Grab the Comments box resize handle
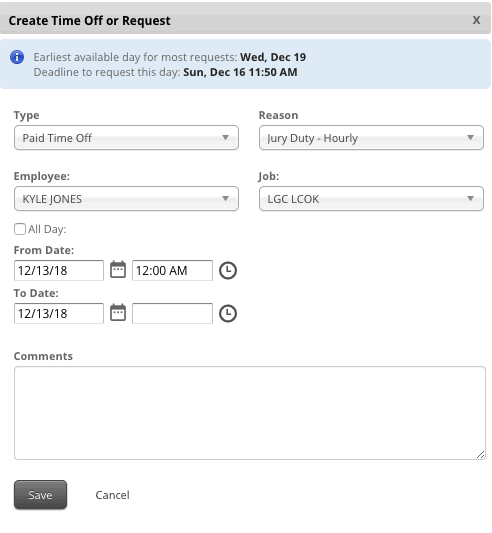This screenshot has height=533, width=492. pyautogui.click(x=480, y=455)
